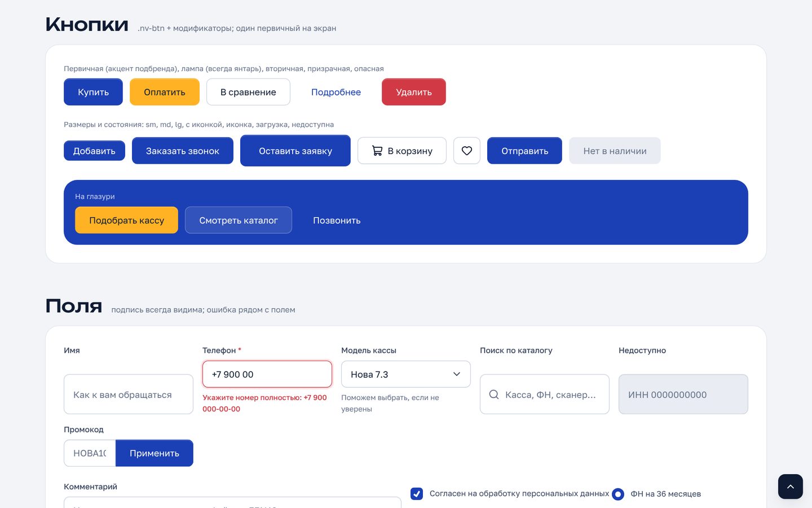Focus the Поиск по каталогу field
Viewport: 812px width, 508px height.
coord(545,395)
